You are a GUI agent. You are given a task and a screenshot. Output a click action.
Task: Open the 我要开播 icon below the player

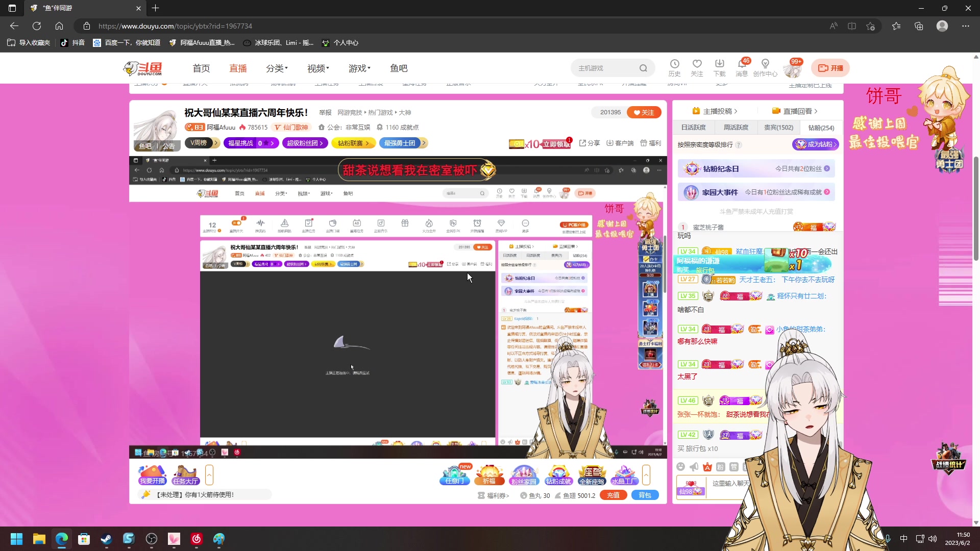(152, 475)
